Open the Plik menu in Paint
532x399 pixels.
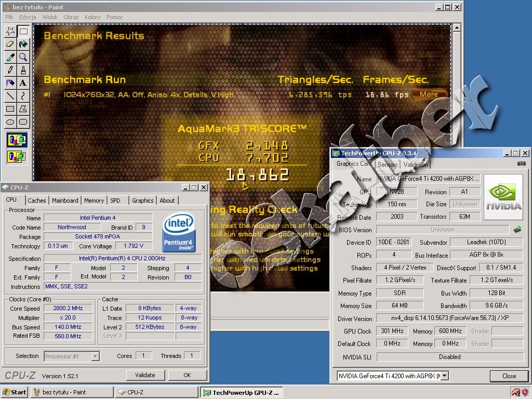point(9,17)
